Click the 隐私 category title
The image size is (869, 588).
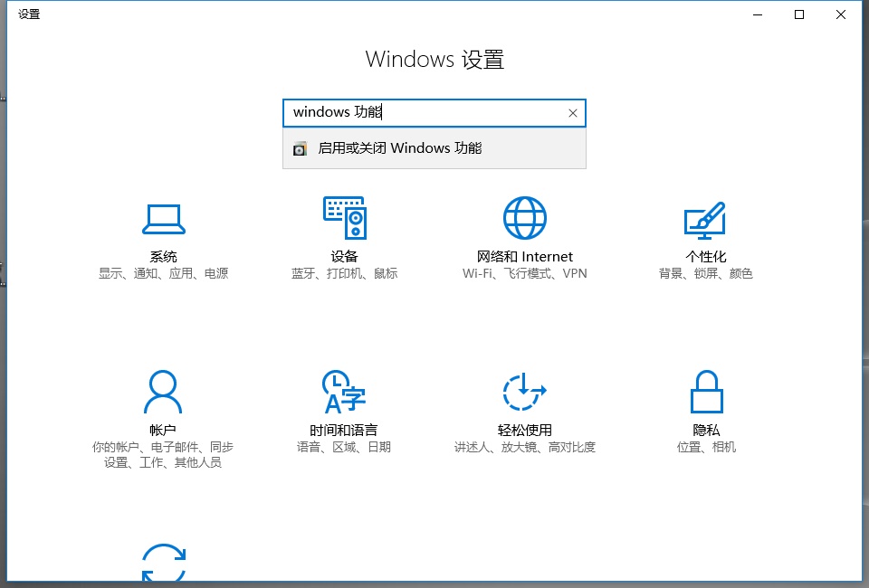706,431
